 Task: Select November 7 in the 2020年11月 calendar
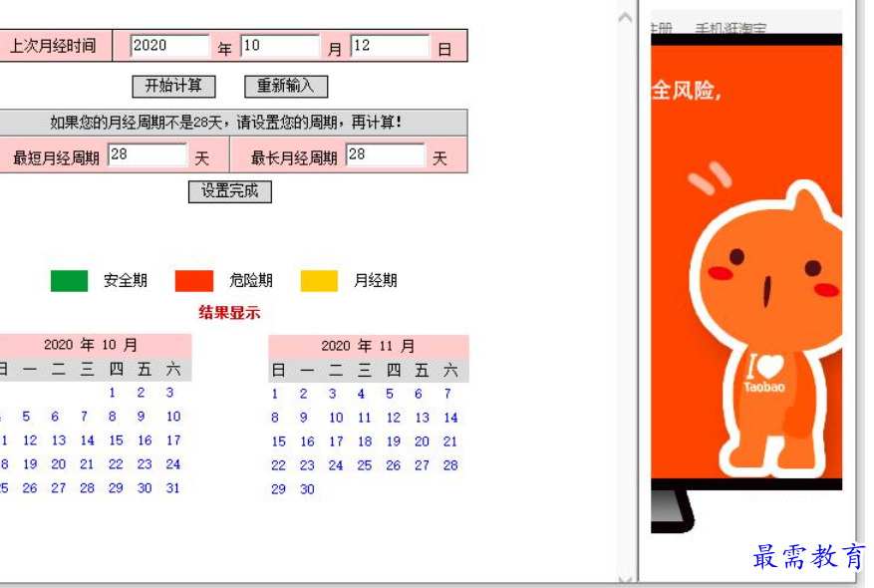pos(447,394)
